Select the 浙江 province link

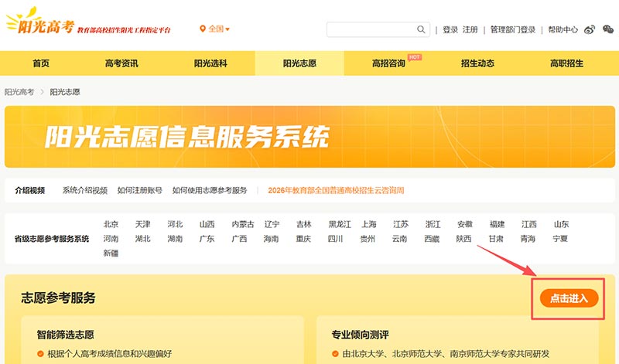tap(433, 224)
